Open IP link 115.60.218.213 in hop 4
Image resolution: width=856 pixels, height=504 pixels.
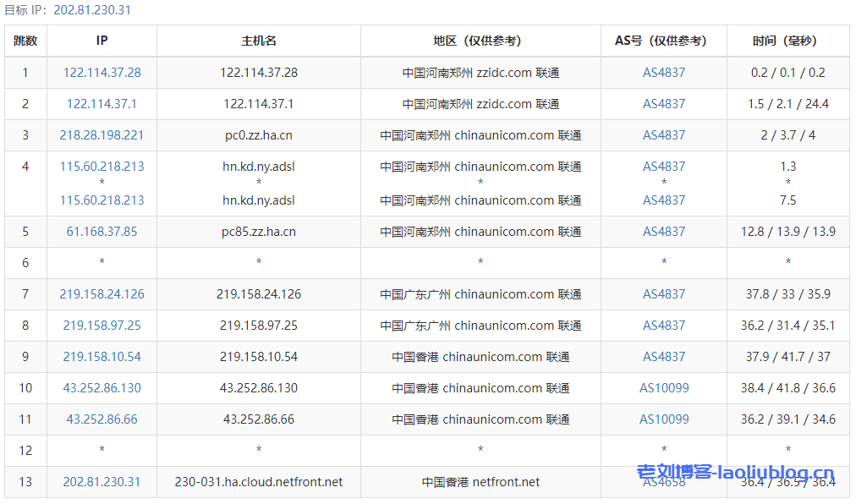pos(102,167)
